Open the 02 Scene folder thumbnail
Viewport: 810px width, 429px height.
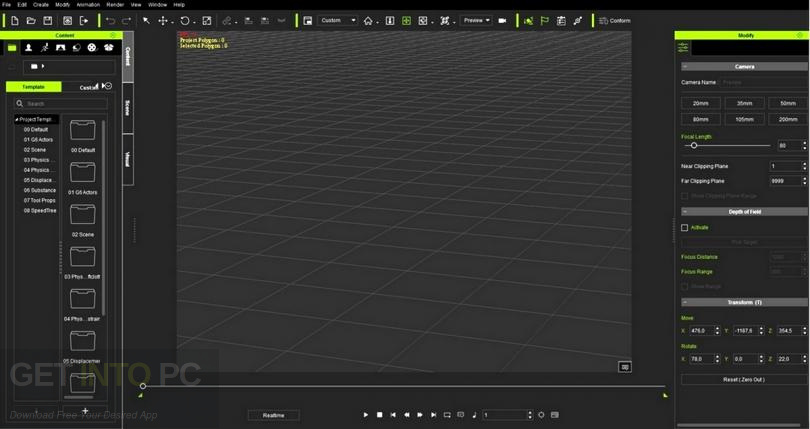[x=83, y=214]
